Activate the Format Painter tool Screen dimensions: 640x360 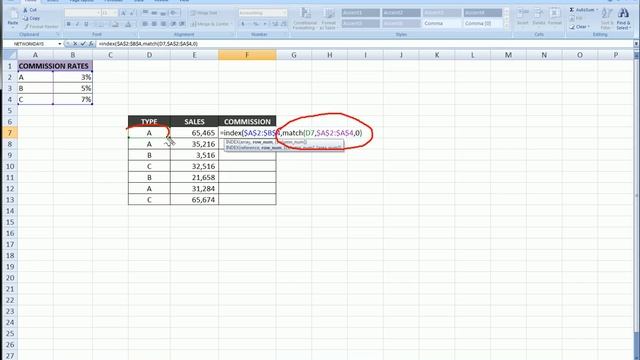click(41, 27)
